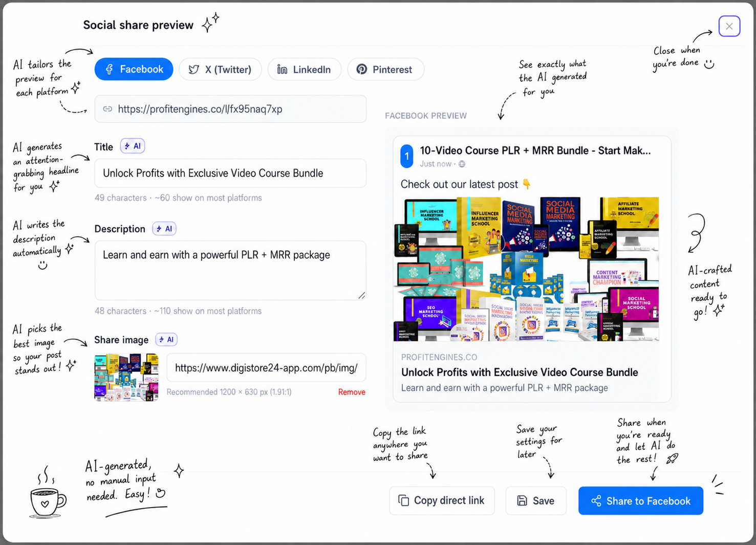
Task: Click the preview post title '10-Video Course PLR + MRR Bundle'
Action: click(x=535, y=150)
